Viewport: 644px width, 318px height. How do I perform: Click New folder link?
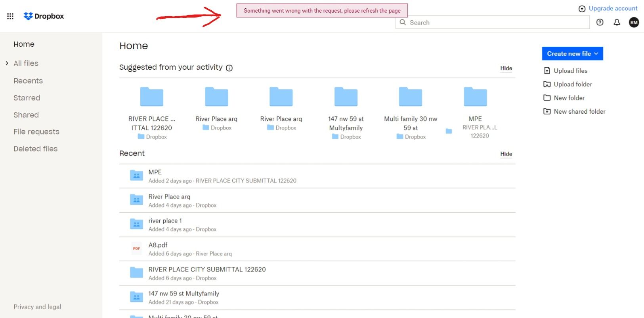coord(569,98)
